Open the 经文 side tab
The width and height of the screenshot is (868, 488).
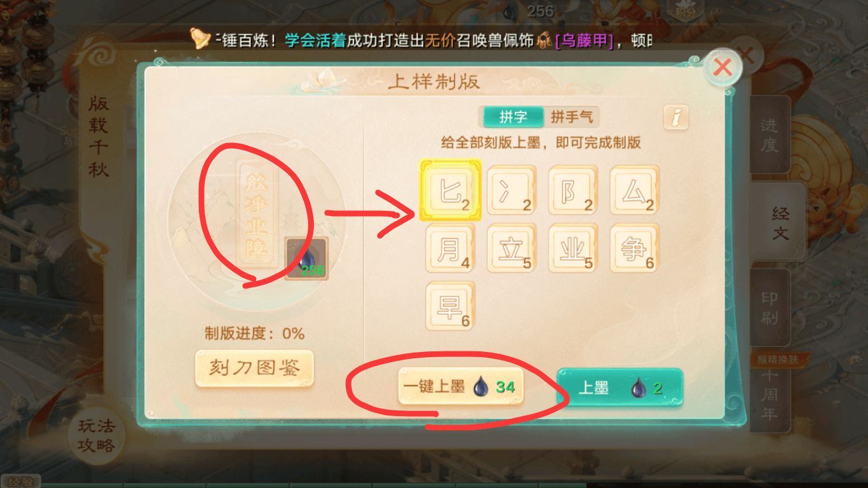780,222
